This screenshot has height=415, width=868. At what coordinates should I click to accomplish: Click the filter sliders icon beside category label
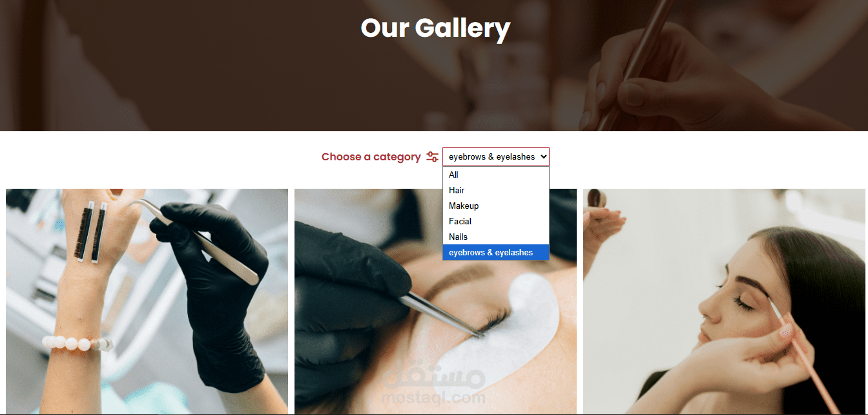coord(433,157)
